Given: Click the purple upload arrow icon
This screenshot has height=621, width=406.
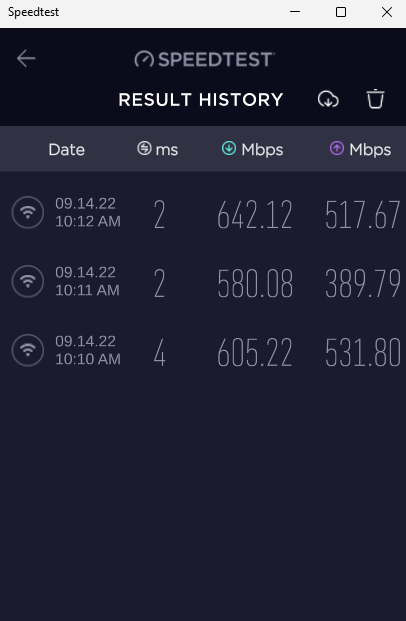Looking at the screenshot, I should [x=337, y=149].
